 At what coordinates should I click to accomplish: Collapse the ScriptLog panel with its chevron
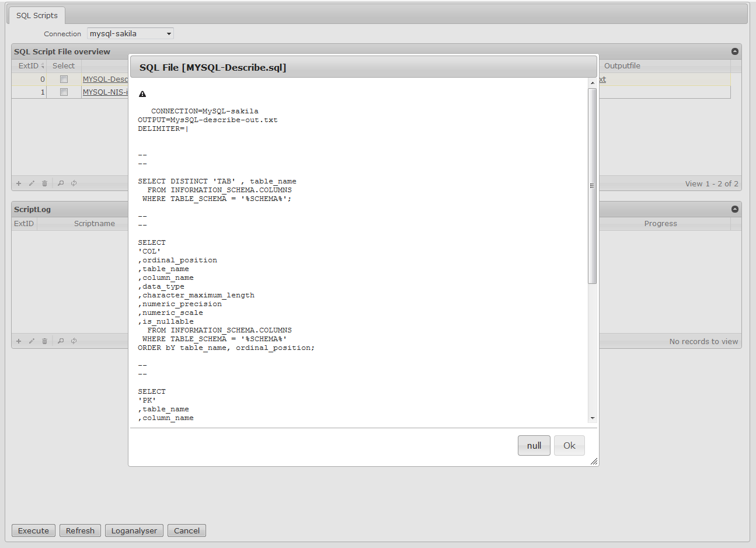pyautogui.click(x=735, y=209)
